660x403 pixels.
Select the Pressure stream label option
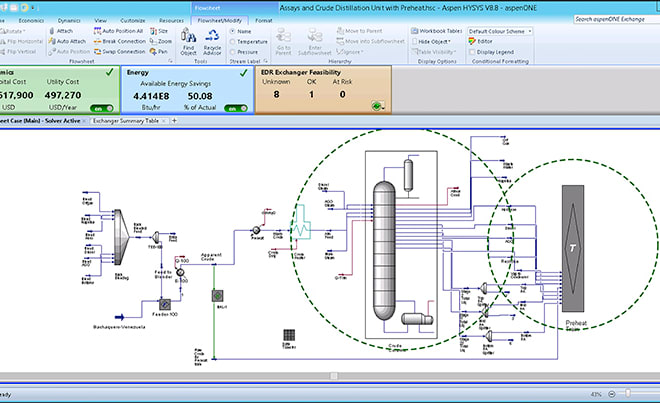coord(244,52)
